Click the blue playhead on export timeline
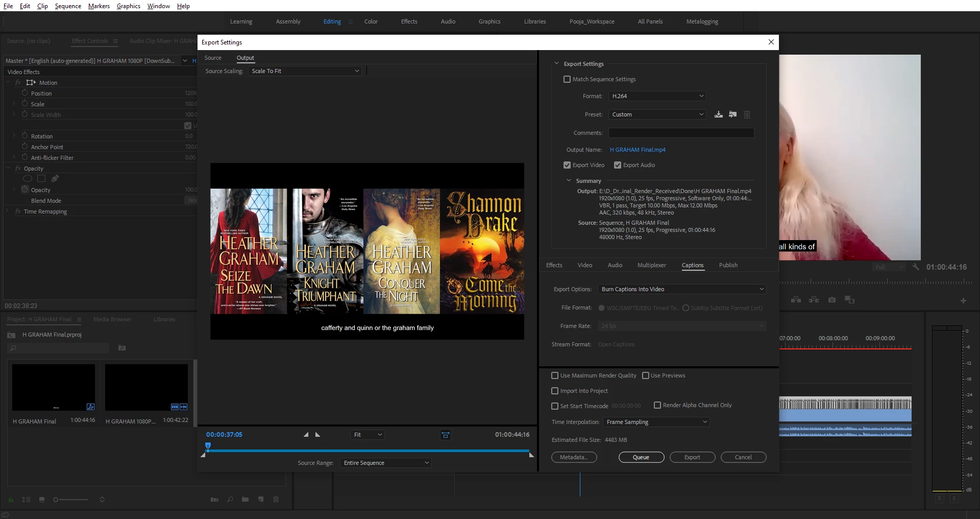Screen dimensions: 980x519 [208, 446]
